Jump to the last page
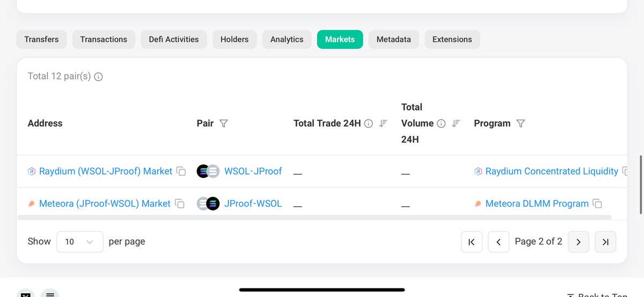 click(x=605, y=242)
